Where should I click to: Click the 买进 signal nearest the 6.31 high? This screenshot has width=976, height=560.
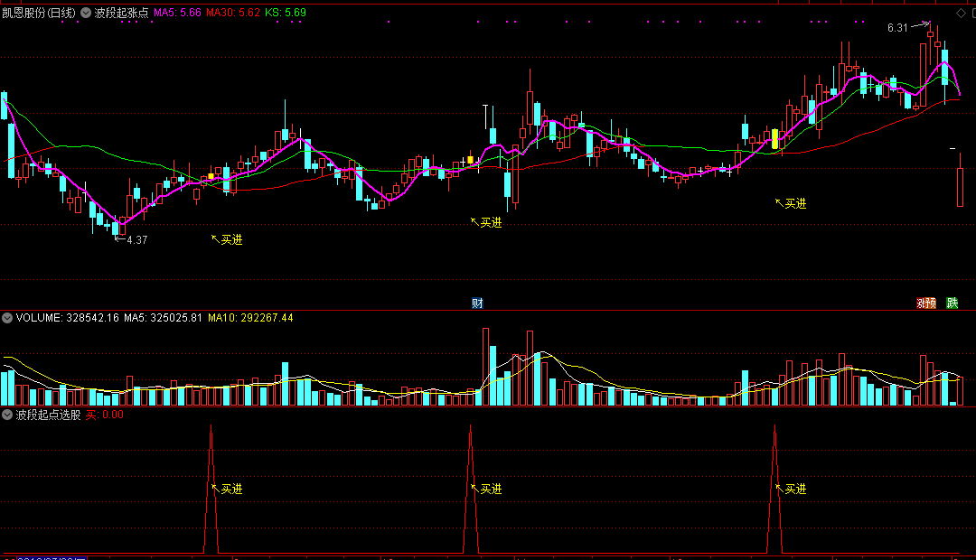point(795,203)
